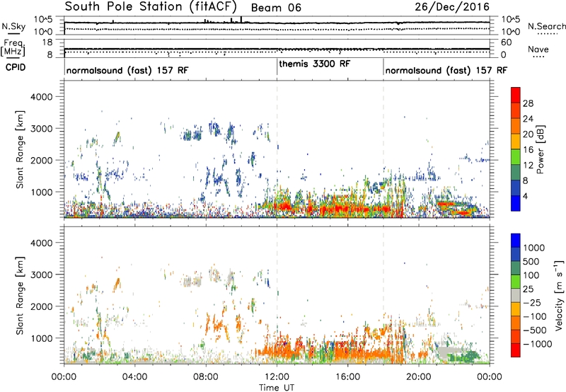Screen dimensions: 566x392
Task: Click the normalsound CPID label after themis segment
Action: point(446,70)
